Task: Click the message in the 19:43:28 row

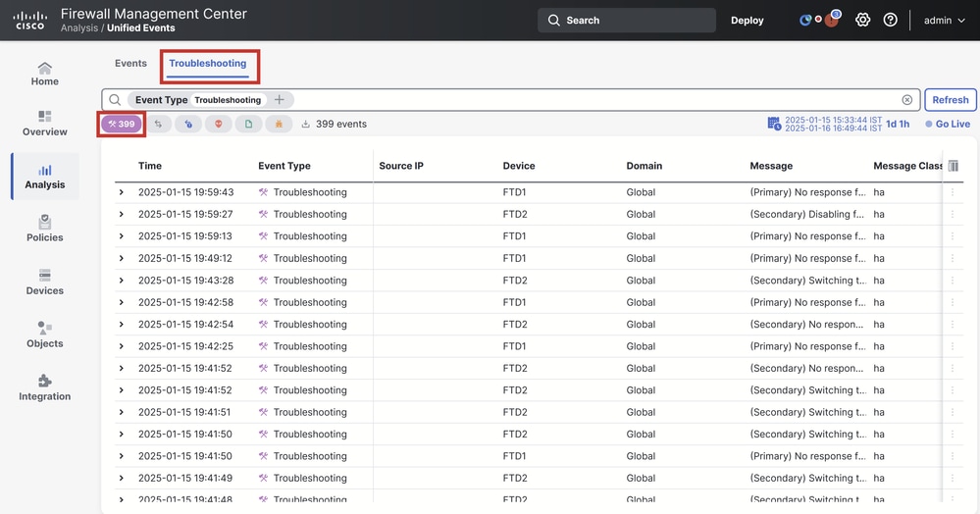Action: click(x=808, y=281)
